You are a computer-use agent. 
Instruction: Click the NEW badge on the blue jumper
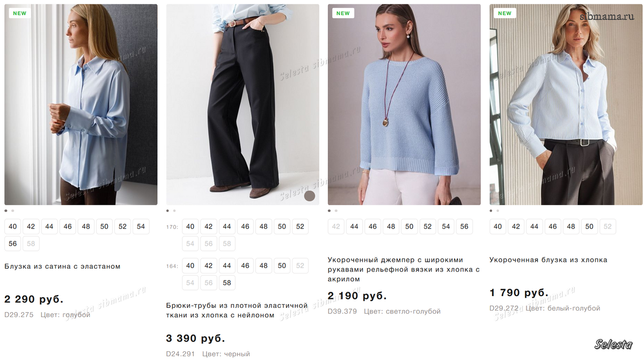(x=343, y=13)
